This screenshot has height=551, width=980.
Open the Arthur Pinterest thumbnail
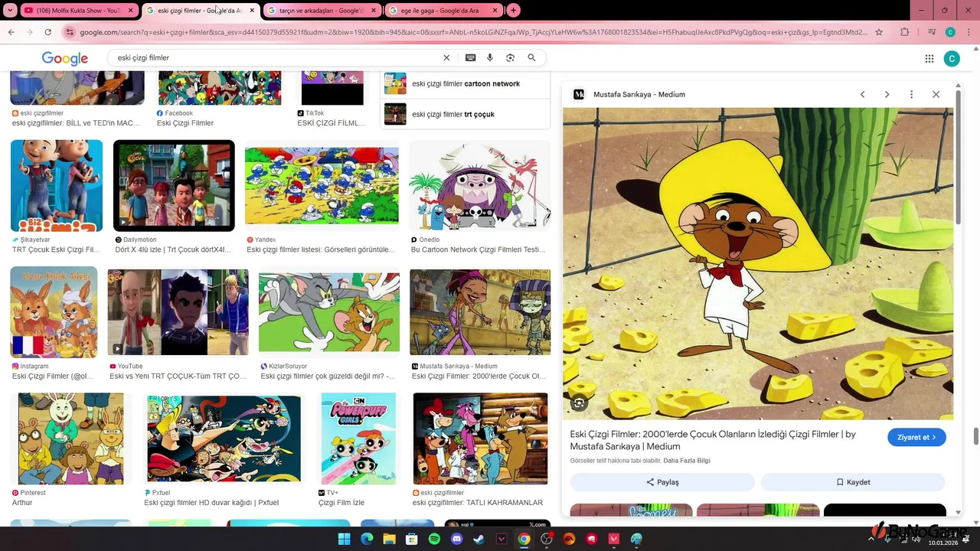pyautogui.click(x=70, y=439)
